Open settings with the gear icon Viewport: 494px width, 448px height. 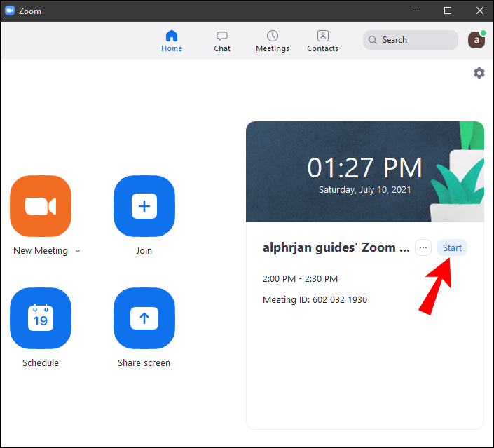479,73
